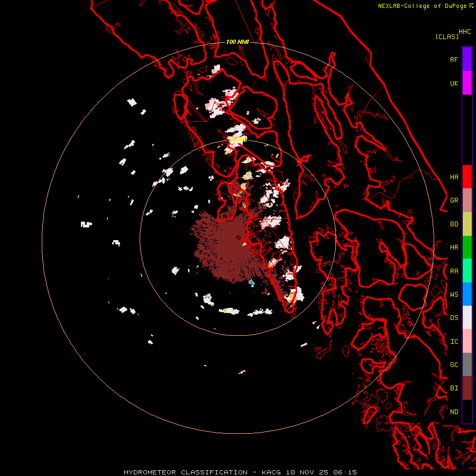
Task: Click the UK magenta legend color block
Action: pyautogui.click(x=467, y=83)
